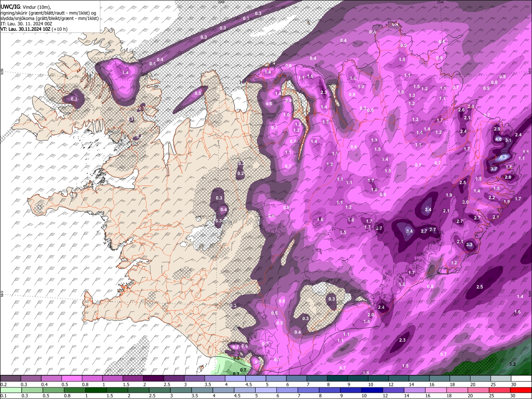Screen dimensions: 532x399
Task: Click the pale green 0.1–0.3 swatch in lower legend
Action: coord(11,390)
